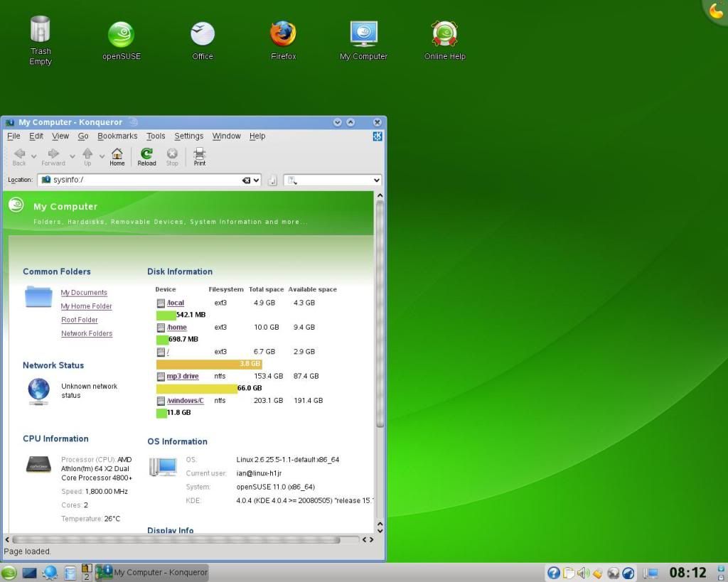Click the computer monitor icon in system tray

[x=651, y=573]
